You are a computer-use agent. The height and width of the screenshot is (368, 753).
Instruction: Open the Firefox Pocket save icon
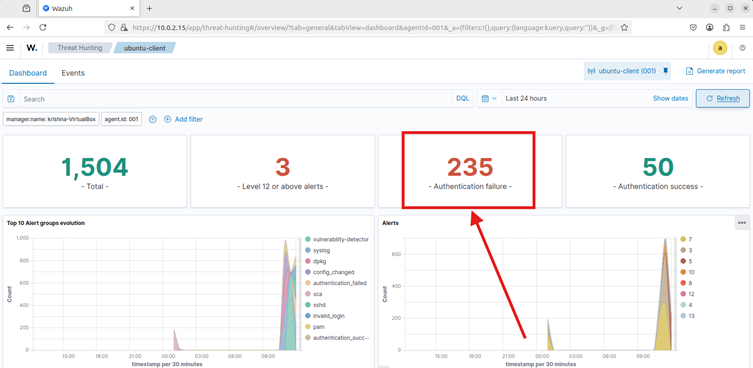point(693,27)
